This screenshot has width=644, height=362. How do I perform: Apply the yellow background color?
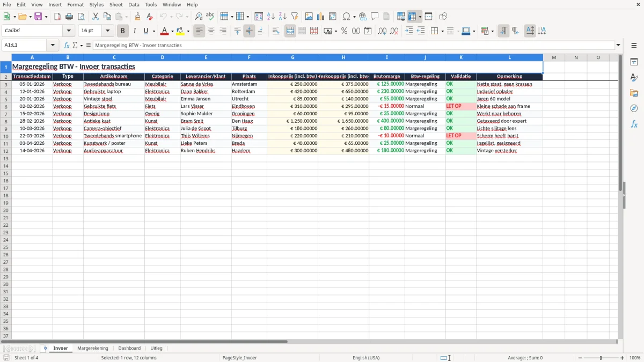pyautogui.click(x=180, y=31)
